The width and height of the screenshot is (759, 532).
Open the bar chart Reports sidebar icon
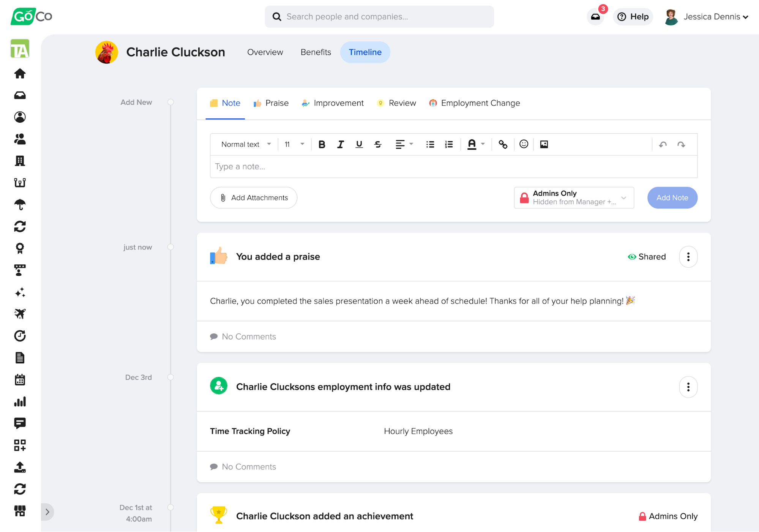[20, 402]
